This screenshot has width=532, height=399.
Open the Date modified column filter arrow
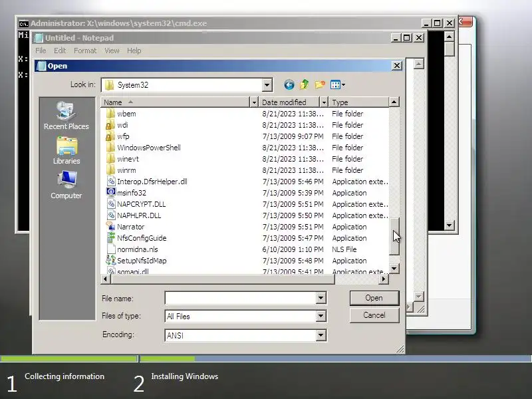pyautogui.click(x=324, y=102)
